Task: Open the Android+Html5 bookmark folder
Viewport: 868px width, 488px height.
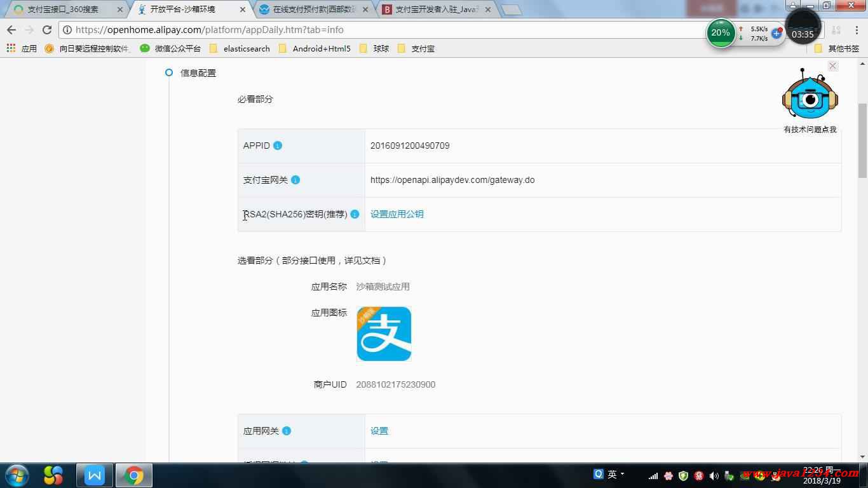Action: (314, 48)
